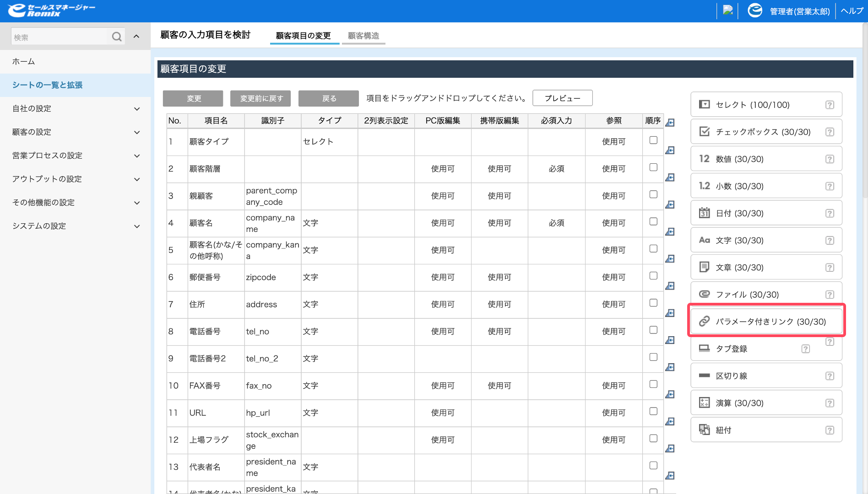Switch to the 顧客構造 tab
Viewport: 868px width, 494px height.
click(363, 36)
